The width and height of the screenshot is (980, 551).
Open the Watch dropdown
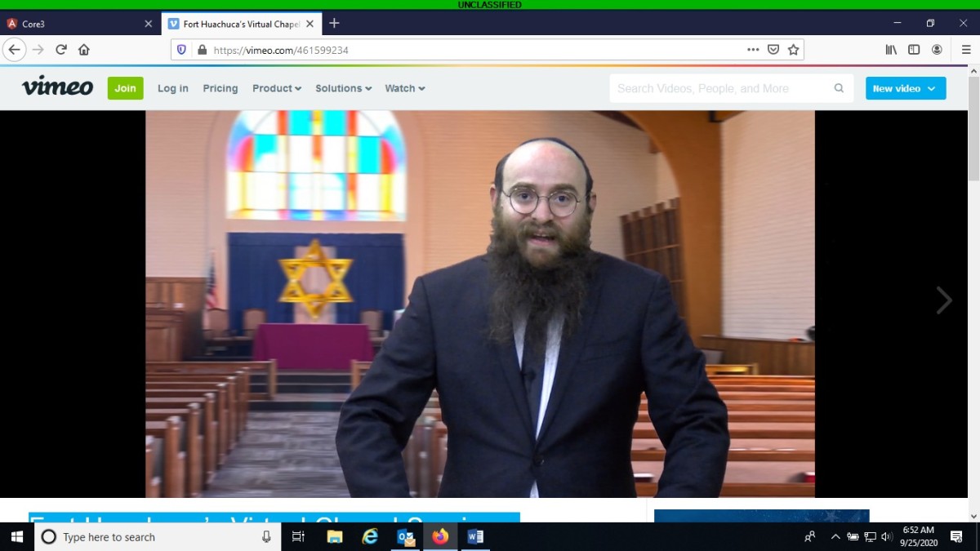tap(404, 87)
